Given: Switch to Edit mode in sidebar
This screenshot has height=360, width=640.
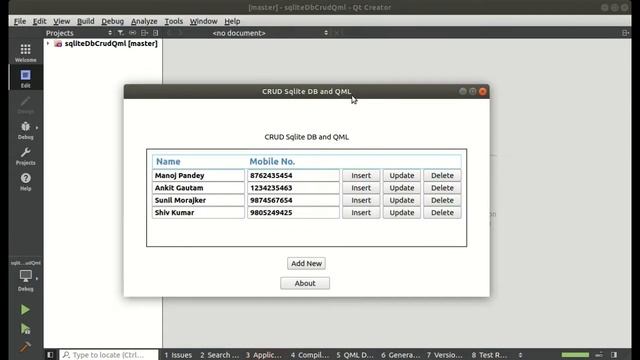Looking at the screenshot, I should (x=25, y=78).
